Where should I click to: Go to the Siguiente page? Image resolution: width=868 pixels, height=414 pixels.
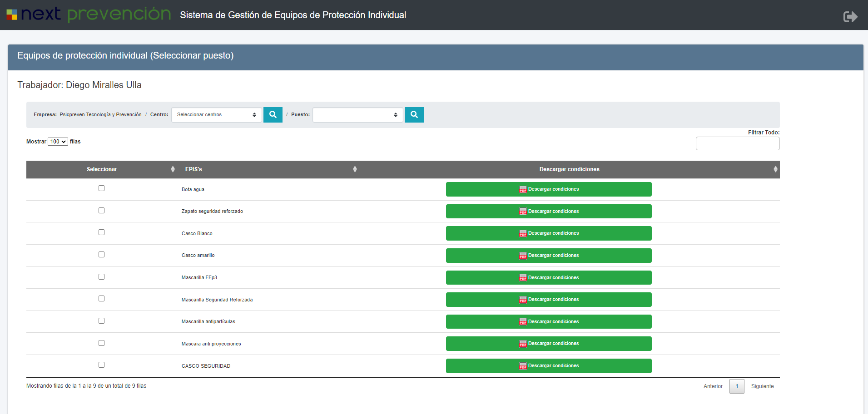pyautogui.click(x=762, y=386)
